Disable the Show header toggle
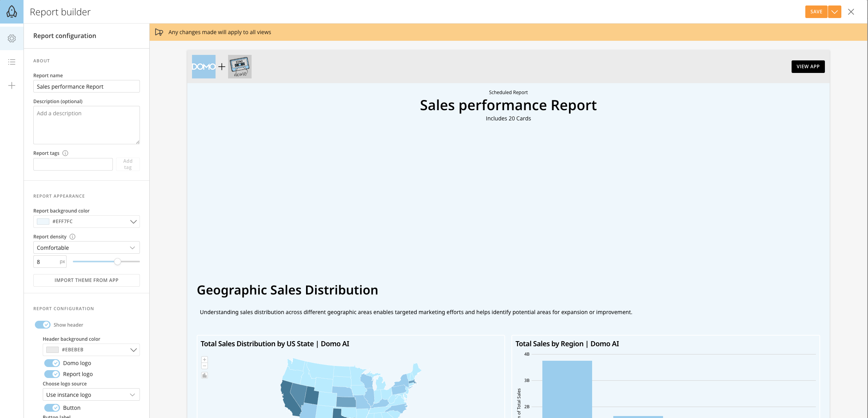The image size is (868, 418). coord(42,325)
